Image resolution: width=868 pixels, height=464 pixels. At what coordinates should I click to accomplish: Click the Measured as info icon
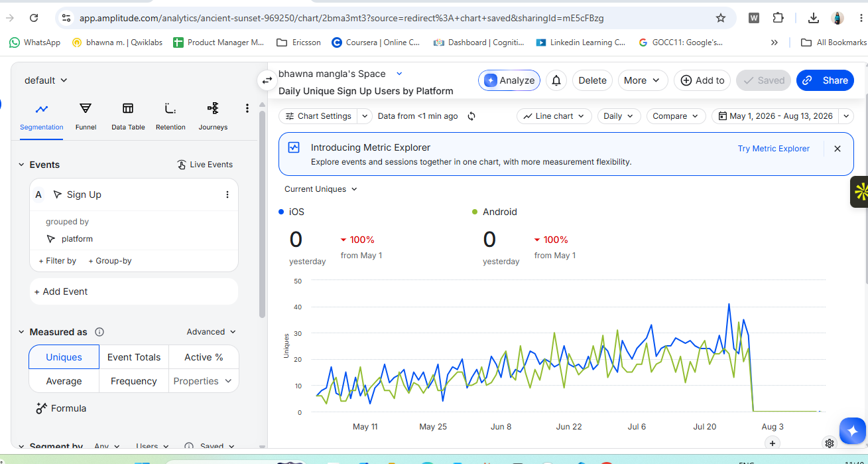point(99,332)
